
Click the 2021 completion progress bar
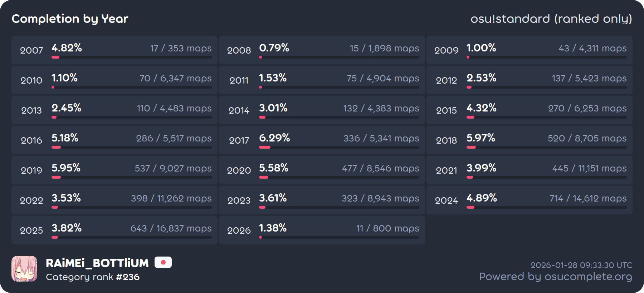tap(547, 177)
